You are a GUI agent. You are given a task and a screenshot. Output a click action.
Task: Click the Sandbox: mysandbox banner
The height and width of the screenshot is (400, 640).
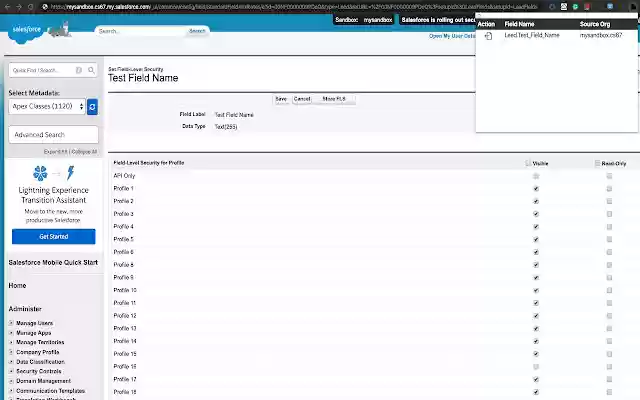pos(364,20)
